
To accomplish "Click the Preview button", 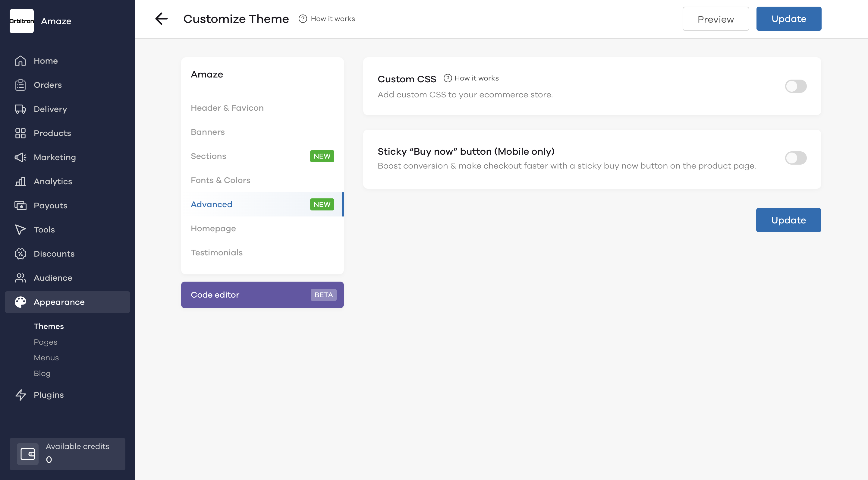I will tap(716, 19).
